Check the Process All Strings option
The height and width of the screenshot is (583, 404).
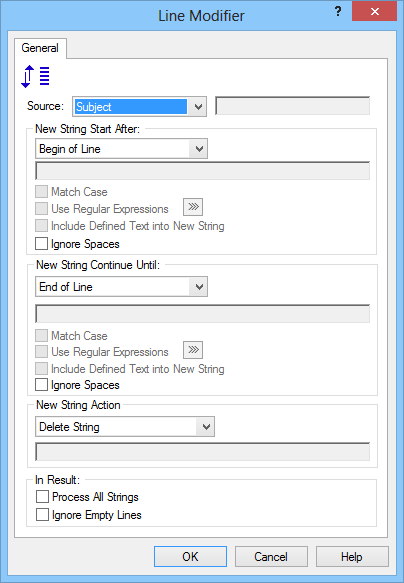(42, 496)
